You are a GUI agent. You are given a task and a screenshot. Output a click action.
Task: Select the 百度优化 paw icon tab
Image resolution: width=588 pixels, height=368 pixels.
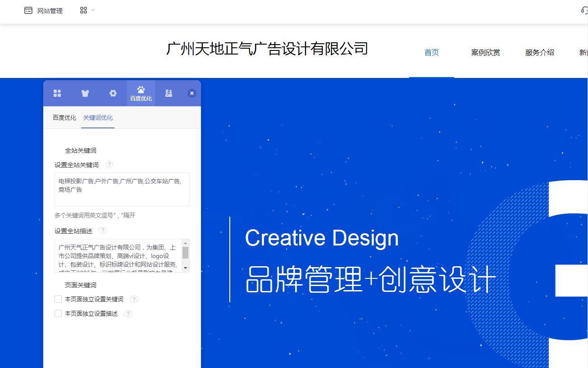(x=141, y=94)
